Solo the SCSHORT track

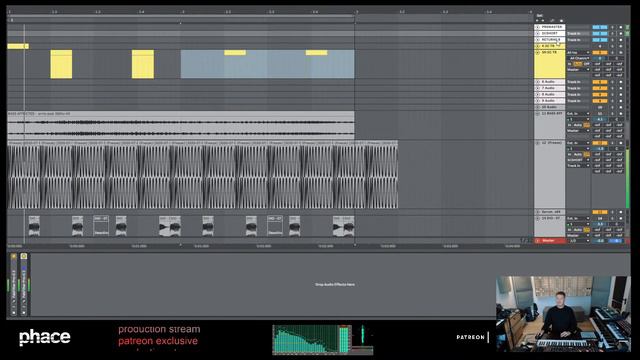tap(612, 33)
